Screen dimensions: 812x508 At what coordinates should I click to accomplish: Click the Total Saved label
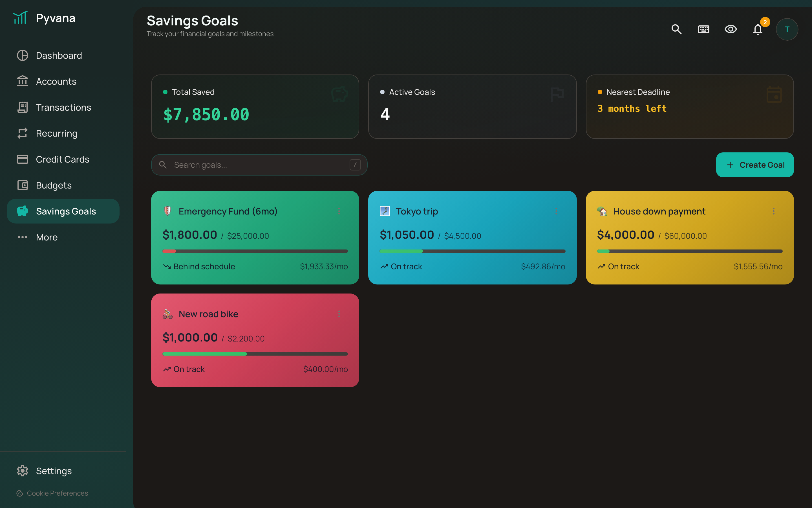pos(193,92)
